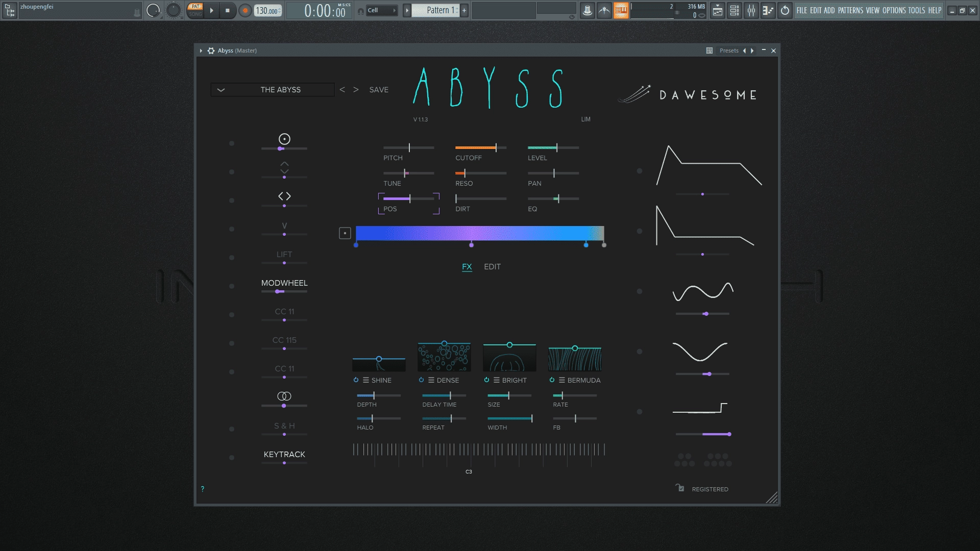Toggle dot beside first envelope shape
980x551 pixels.
click(640, 171)
